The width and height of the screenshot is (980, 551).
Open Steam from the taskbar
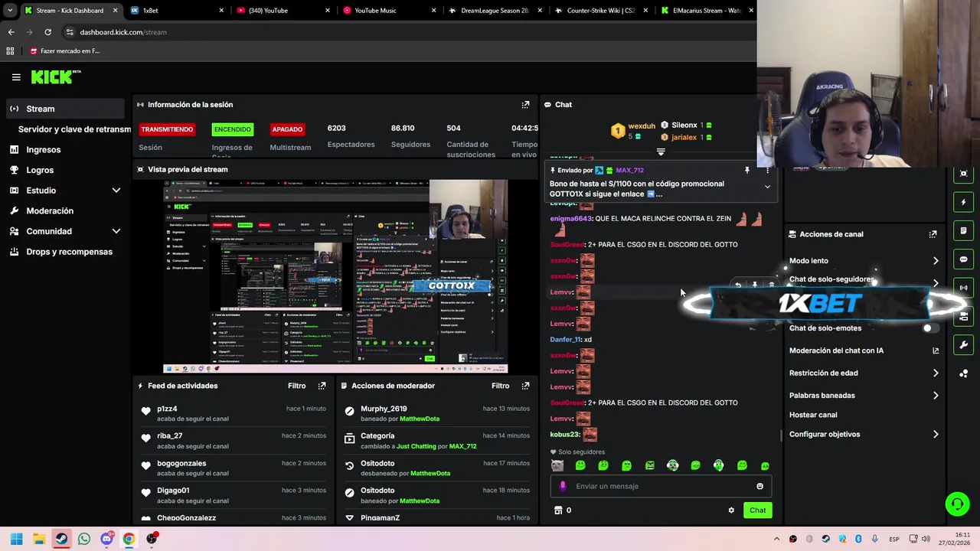click(61, 539)
